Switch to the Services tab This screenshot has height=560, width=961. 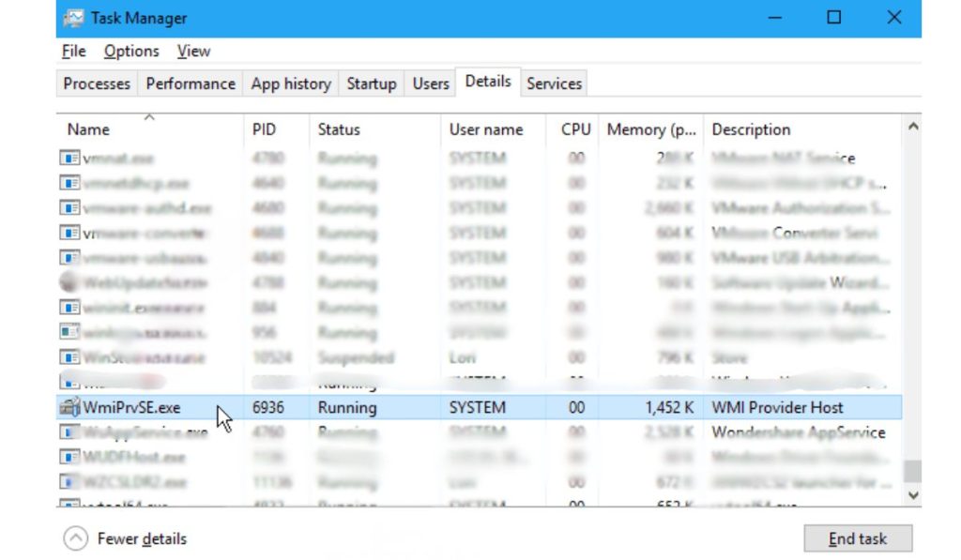(554, 83)
